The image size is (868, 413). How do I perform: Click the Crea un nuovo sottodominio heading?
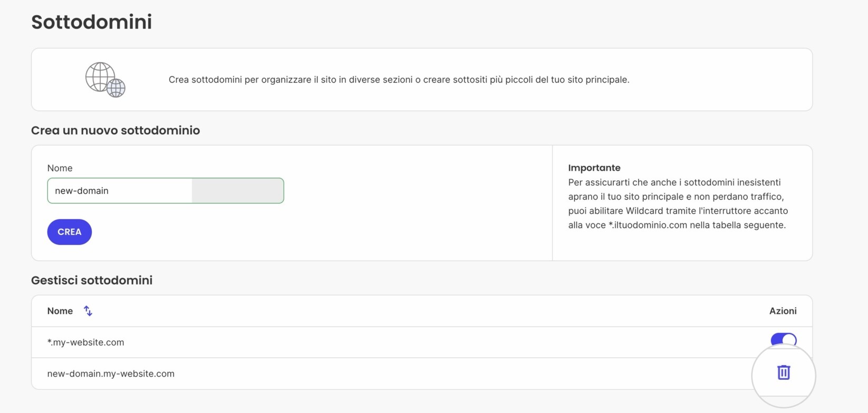(x=115, y=130)
